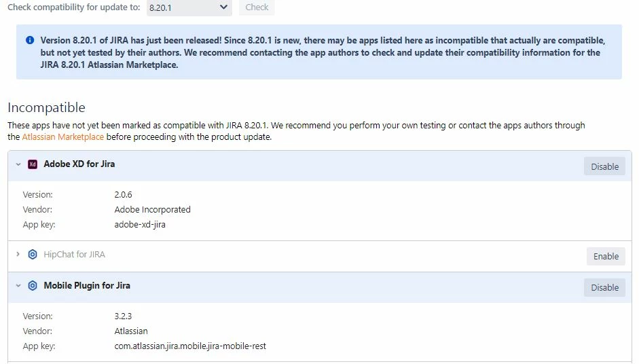Open the update version dropdown showing 8.20.1
The height and width of the screenshot is (364, 639).
click(189, 7)
